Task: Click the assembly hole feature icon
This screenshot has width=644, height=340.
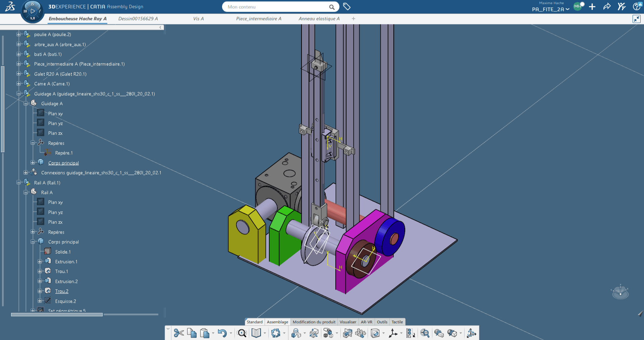Action: pyautogui.click(x=375, y=333)
